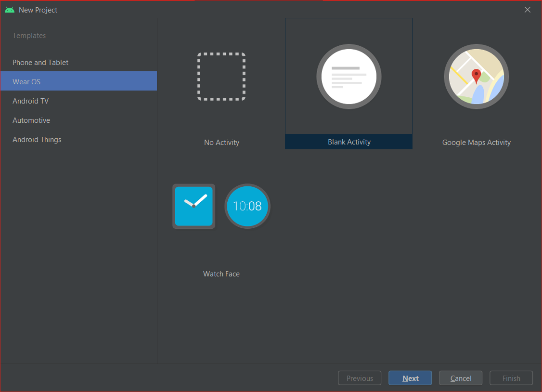Click the Blank Activity label
Screen dimensions: 542x392
point(349,142)
